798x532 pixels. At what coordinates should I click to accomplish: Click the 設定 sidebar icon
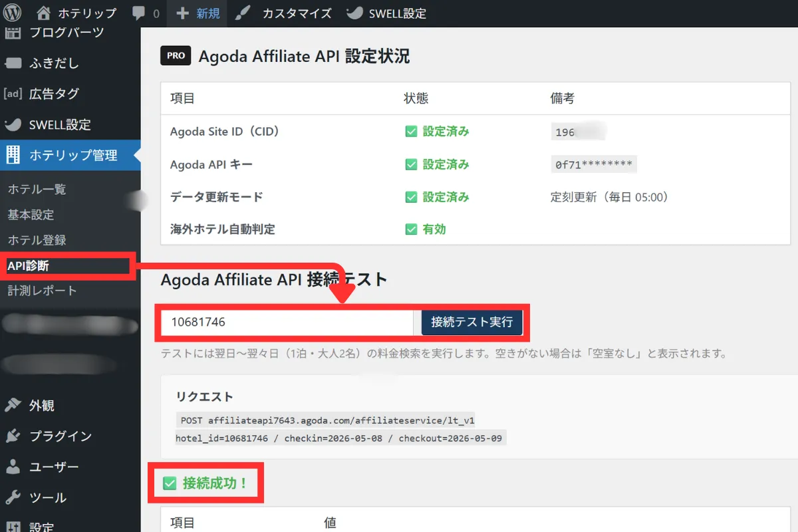[x=13, y=527]
